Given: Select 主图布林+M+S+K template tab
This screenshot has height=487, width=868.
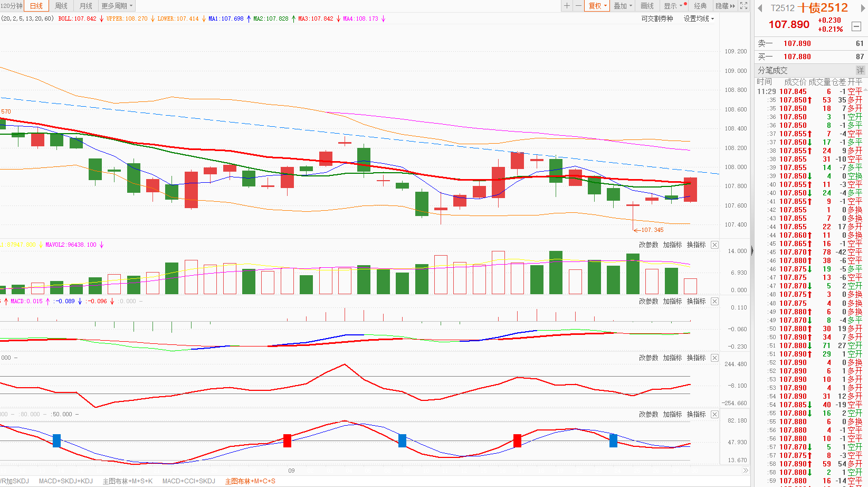Looking at the screenshot, I should click(127, 481).
